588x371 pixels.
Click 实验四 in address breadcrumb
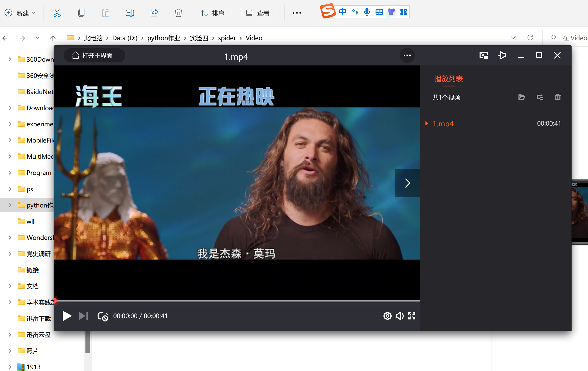tap(199, 38)
